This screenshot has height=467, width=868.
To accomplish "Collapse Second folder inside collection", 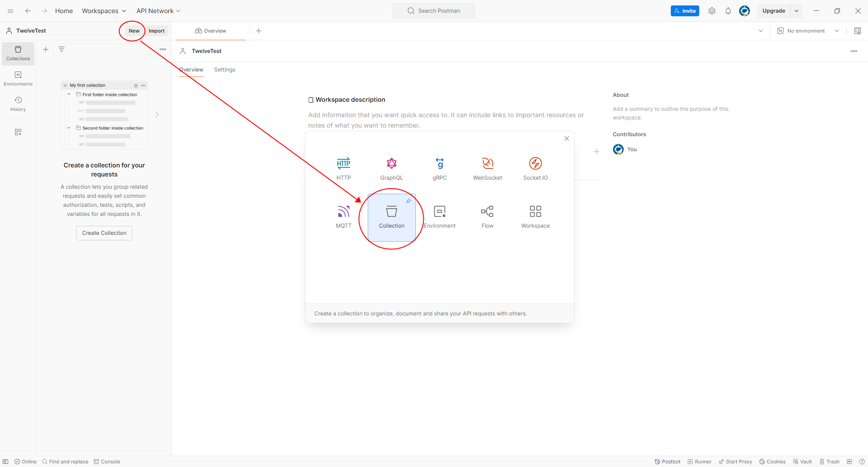I will [69, 128].
